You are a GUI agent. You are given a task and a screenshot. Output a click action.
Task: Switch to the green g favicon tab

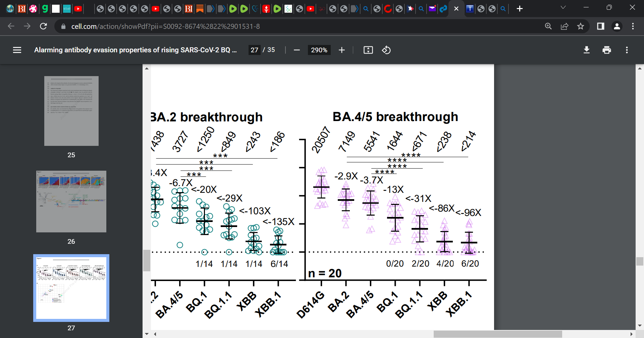[45, 9]
